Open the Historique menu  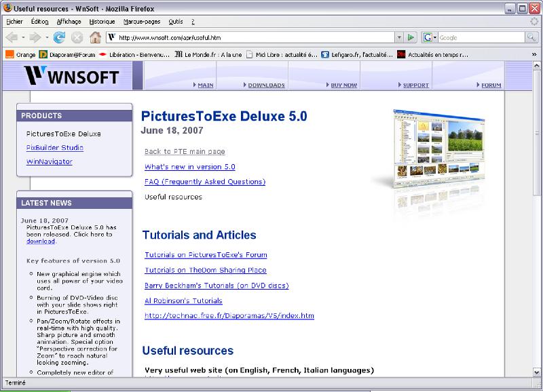pyautogui.click(x=102, y=22)
